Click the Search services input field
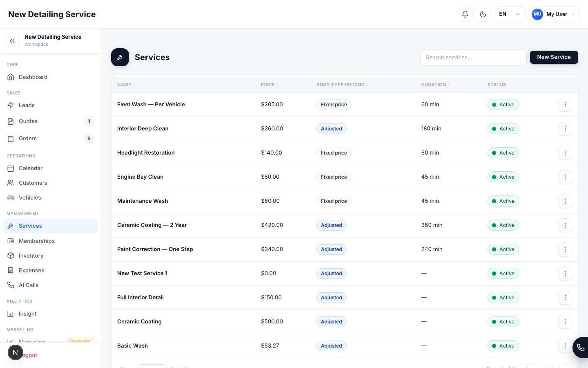The width and height of the screenshot is (588, 368). click(473, 57)
